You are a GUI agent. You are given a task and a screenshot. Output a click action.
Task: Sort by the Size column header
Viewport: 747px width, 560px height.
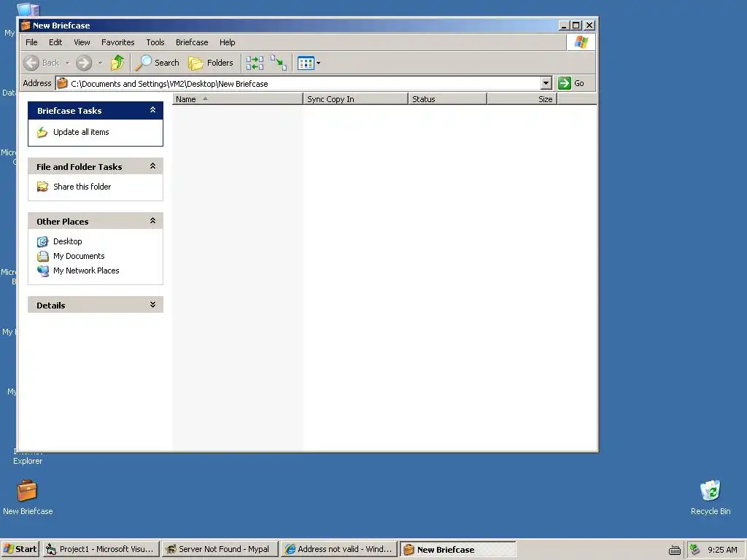[522, 99]
